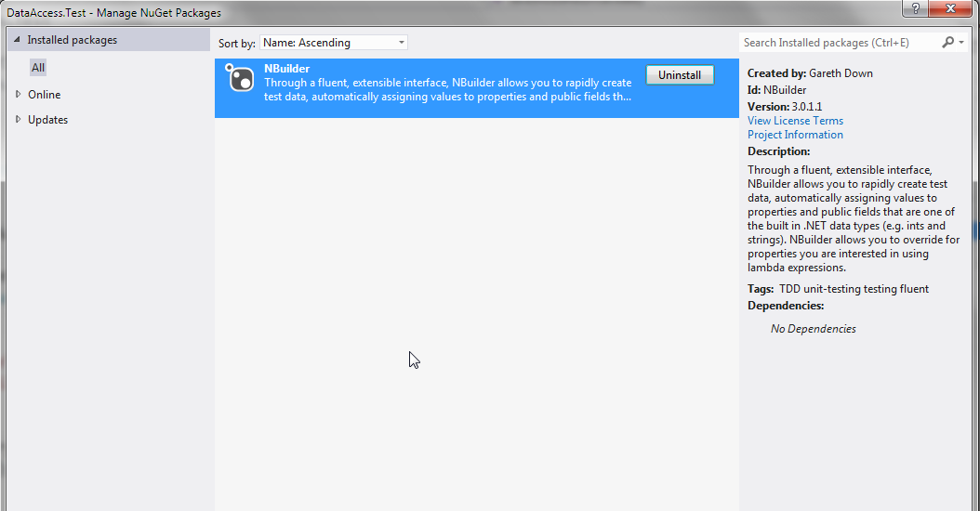
Task: Open Project Information link
Action: point(795,135)
